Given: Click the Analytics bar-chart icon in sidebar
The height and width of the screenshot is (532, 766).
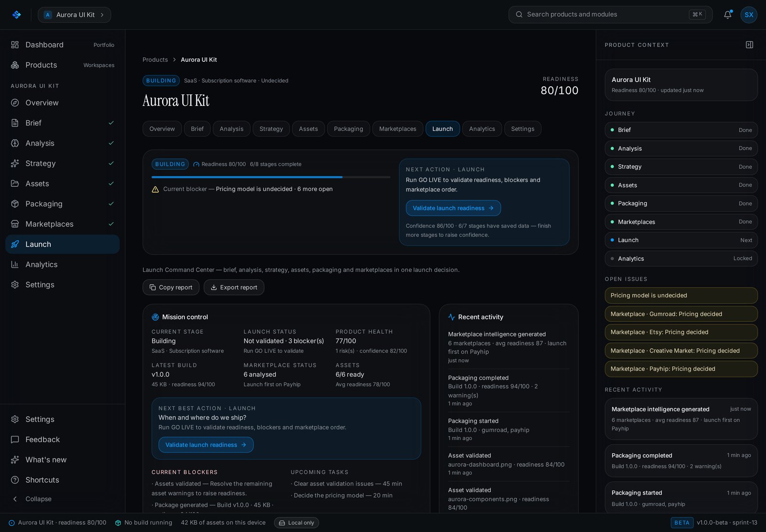Looking at the screenshot, I should pyautogui.click(x=15, y=264).
